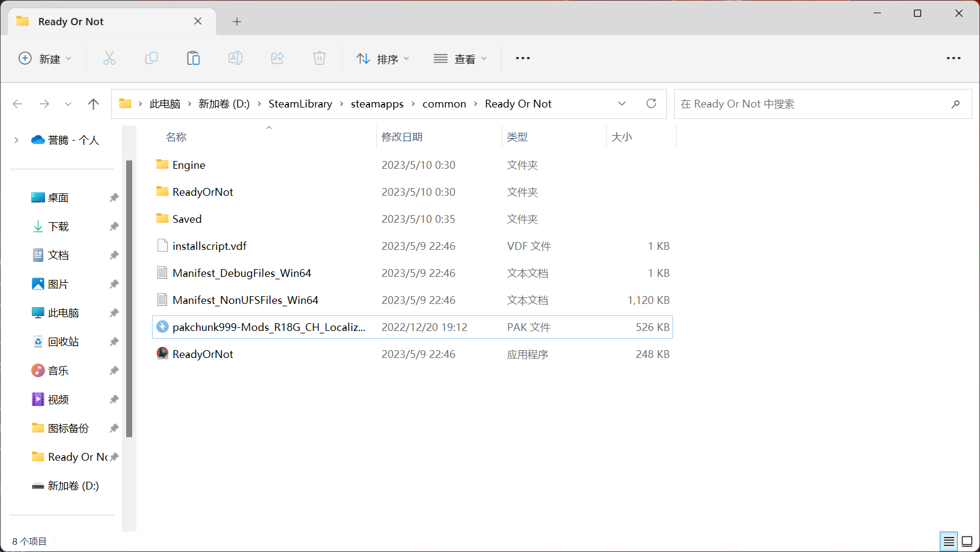This screenshot has height=552, width=980.
Task: Click SteamLibrary in the breadcrumb
Action: tap(300, 104)
